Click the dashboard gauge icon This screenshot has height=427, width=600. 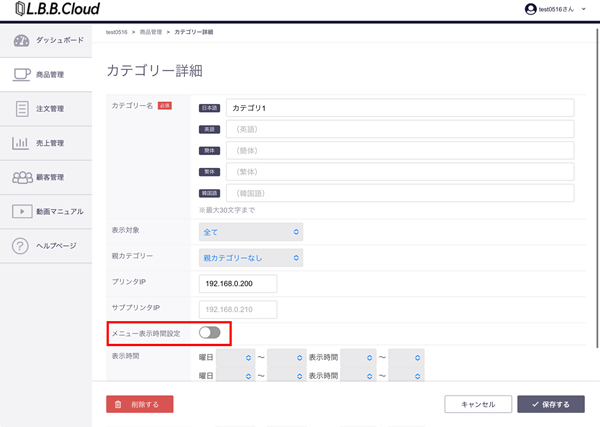tap(22, 40)
